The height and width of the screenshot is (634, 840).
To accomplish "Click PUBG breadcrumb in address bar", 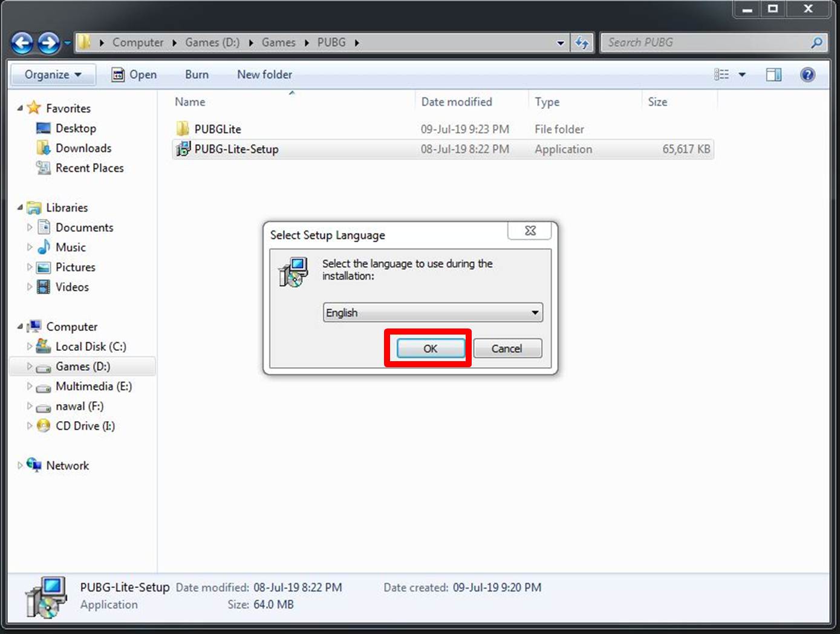I will coord(331,42).
